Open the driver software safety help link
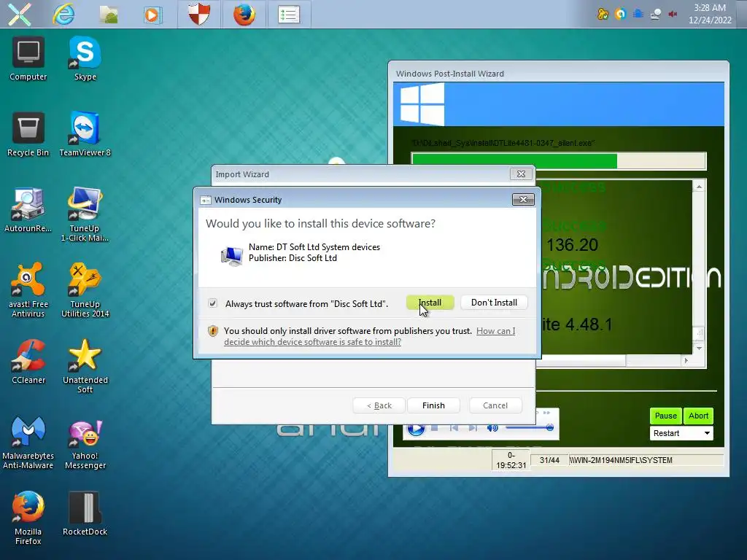Viewport: 747px width, 560px height. pyautogui.click(x=370, y=336)
